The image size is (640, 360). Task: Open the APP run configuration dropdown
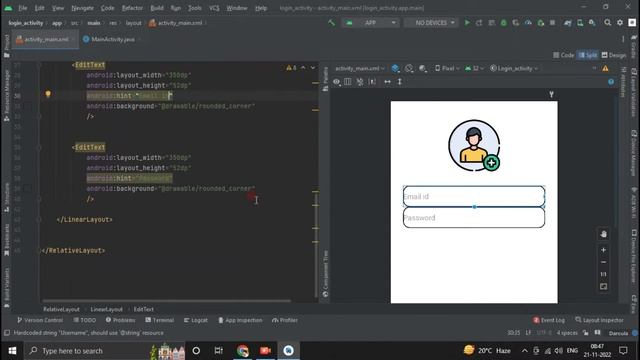click(371, 23)
